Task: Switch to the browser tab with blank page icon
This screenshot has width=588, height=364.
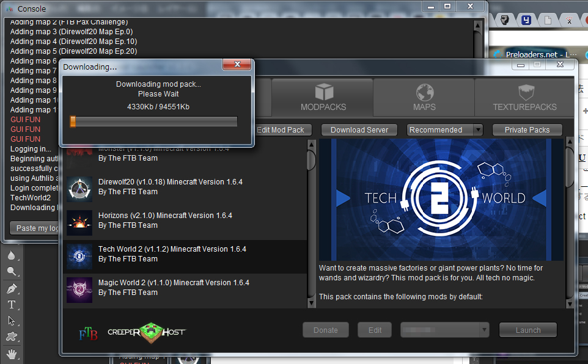Action: pyautogui.click(x=548, y=20)
